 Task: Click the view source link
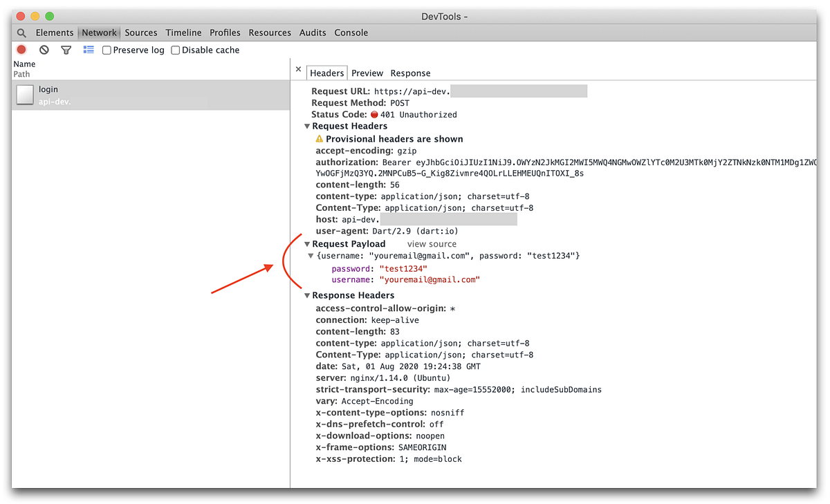(432, 243)
